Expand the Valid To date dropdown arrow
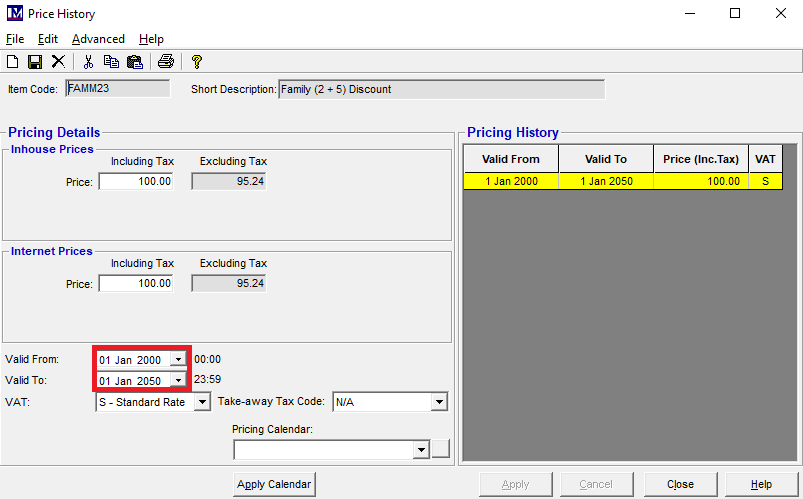 point(178,381)
